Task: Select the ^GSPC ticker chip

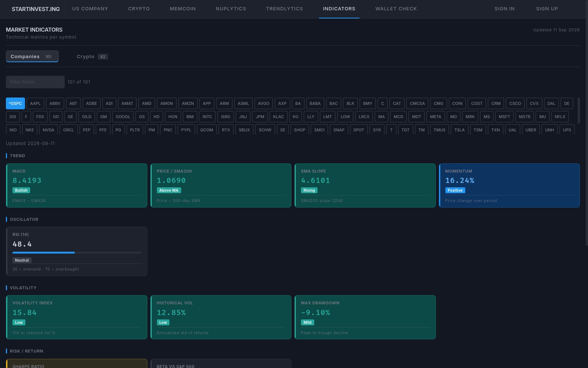Action: [15, 103]
